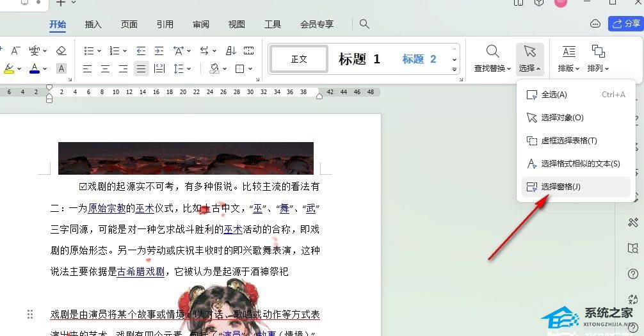This screenshot has width=644, height=336.
Task: Open the highlight color dropdown arrow
Action: click(x=19, y=69)
